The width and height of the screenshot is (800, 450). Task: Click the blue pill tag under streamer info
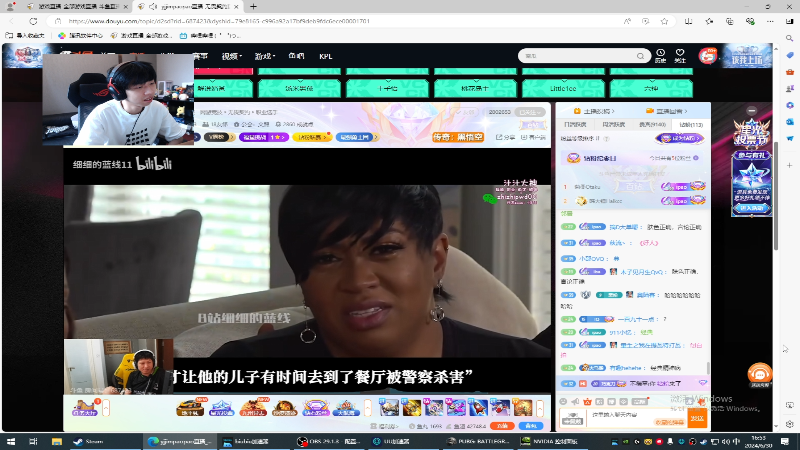click(x=357, y=137)
